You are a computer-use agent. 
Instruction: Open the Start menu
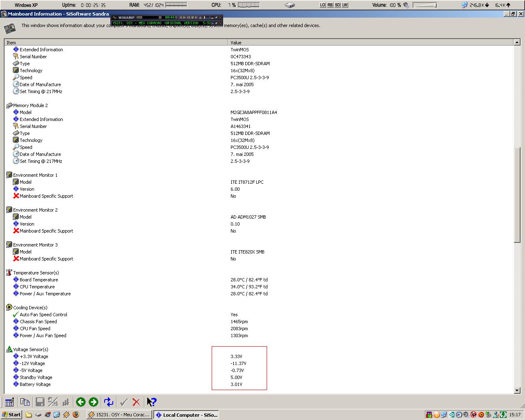(x=11, y=415)
